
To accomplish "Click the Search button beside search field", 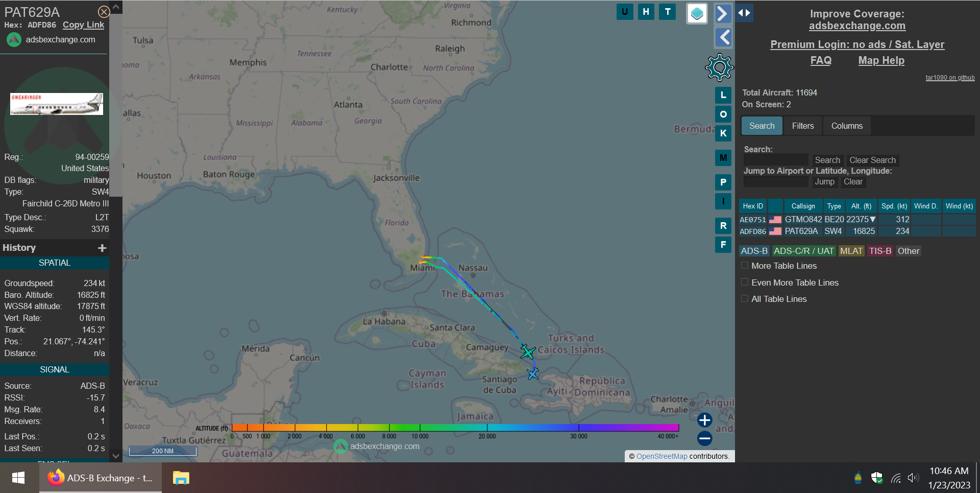I will (827, 160).
